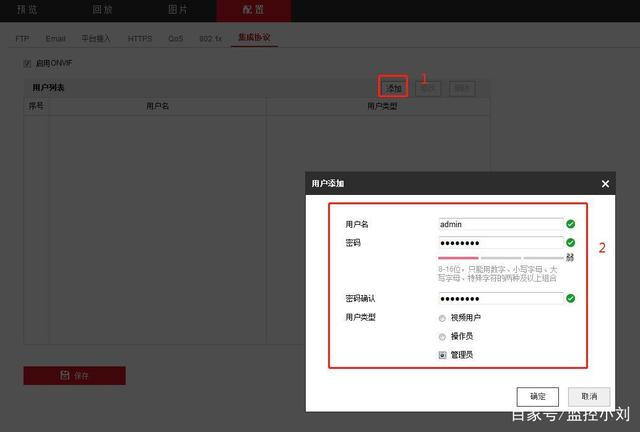Switch to the HTTPS sub-tab
Viewport: 640px width, 432px height.
point(140,39)
